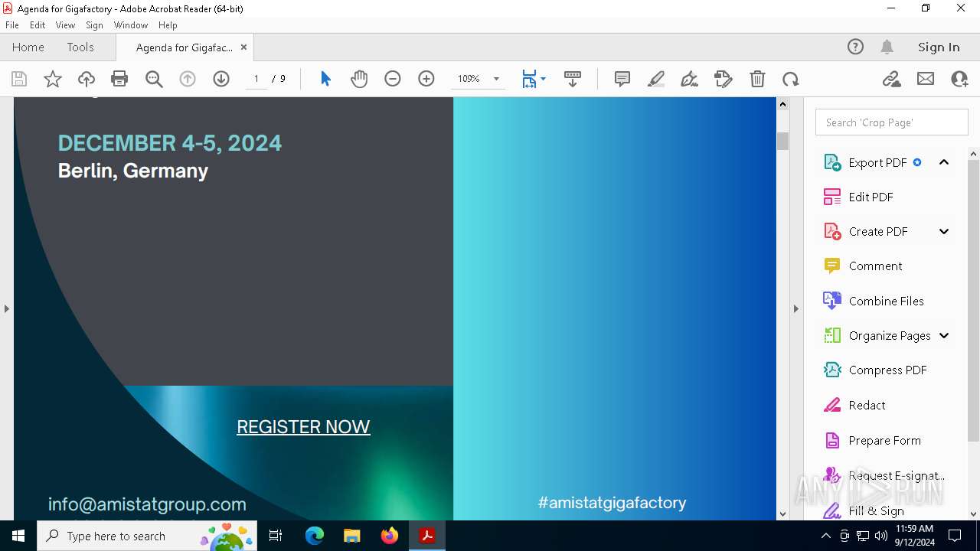Open the Window menu
The height and width of the screenshot is (551, 980).
pos(131,25)
